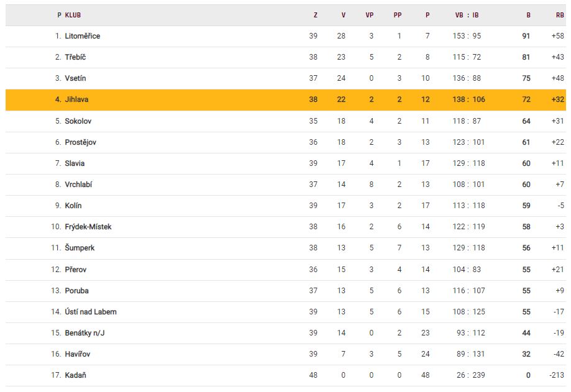571x392 pixels.
Task: Open the Poruba team link
Action: [x=76, y=291]
